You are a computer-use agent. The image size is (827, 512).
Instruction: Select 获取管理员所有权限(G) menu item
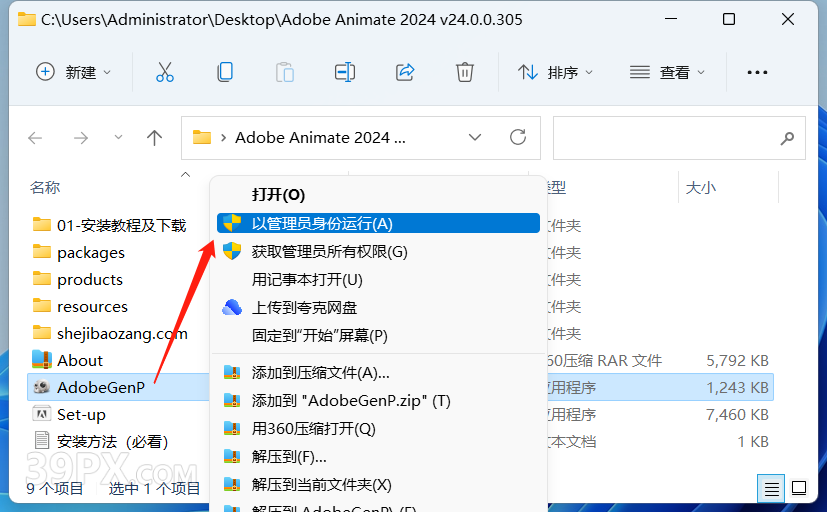(x=378, y=252)
